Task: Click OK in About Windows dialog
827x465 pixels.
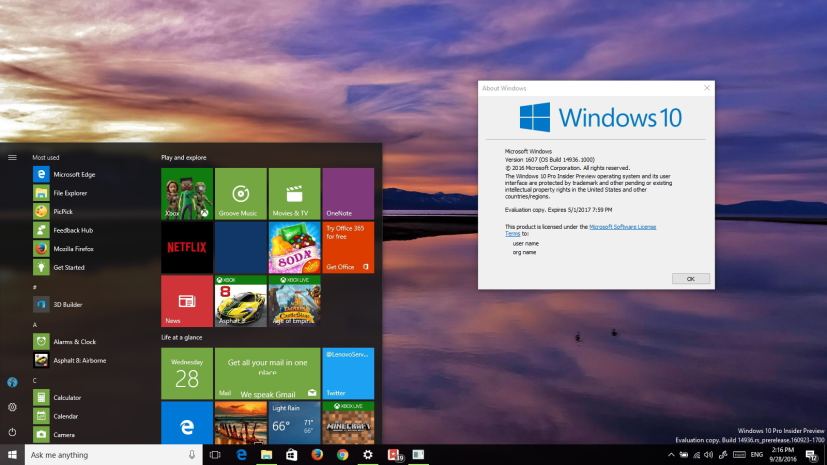Action: pyautogui.click(x=690, y=278)
